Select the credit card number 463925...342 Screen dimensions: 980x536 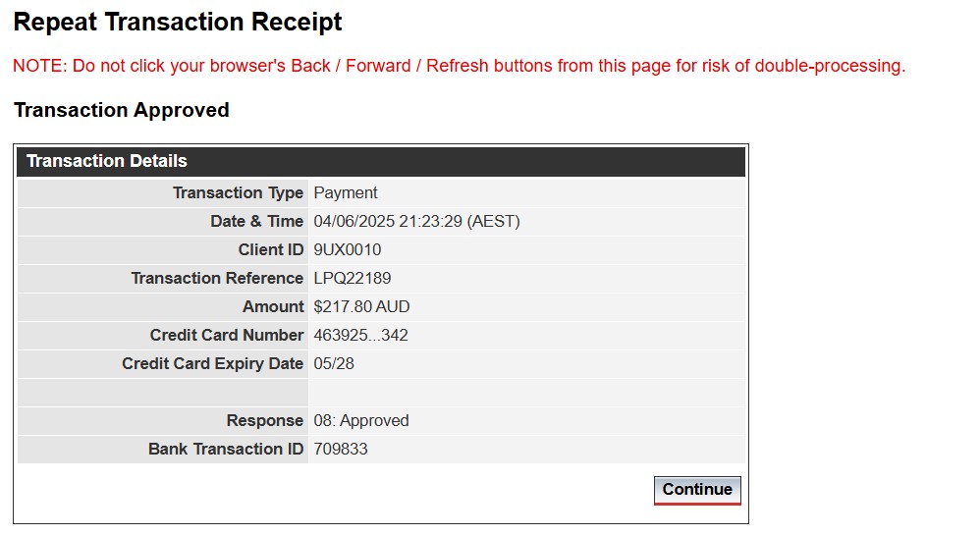coord(360,336)
